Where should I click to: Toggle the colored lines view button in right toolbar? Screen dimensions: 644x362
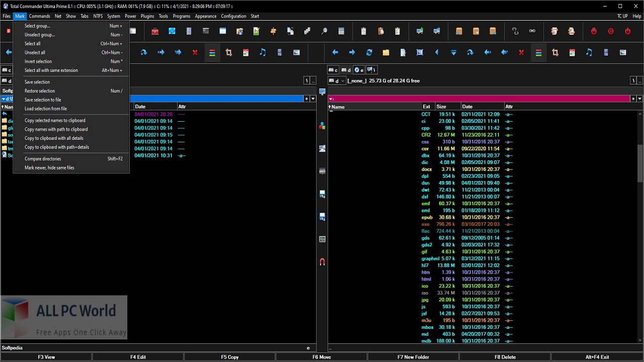point(538,52)
